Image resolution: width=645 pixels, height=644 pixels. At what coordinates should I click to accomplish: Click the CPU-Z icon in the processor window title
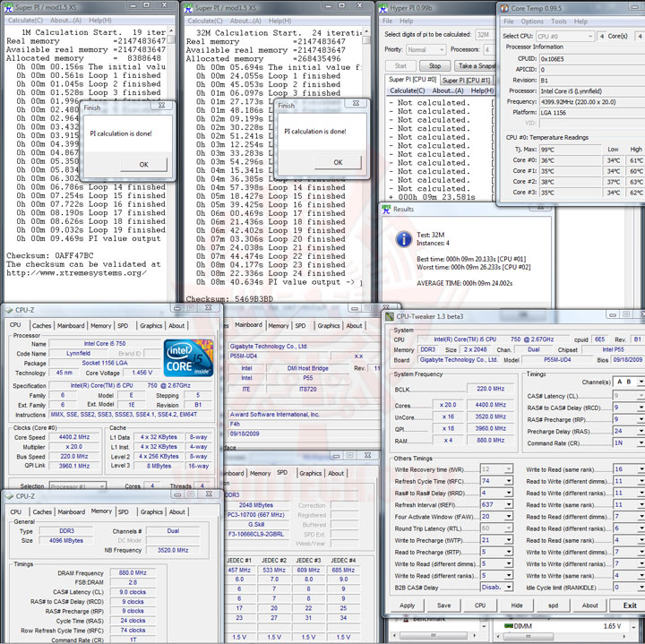9,310
